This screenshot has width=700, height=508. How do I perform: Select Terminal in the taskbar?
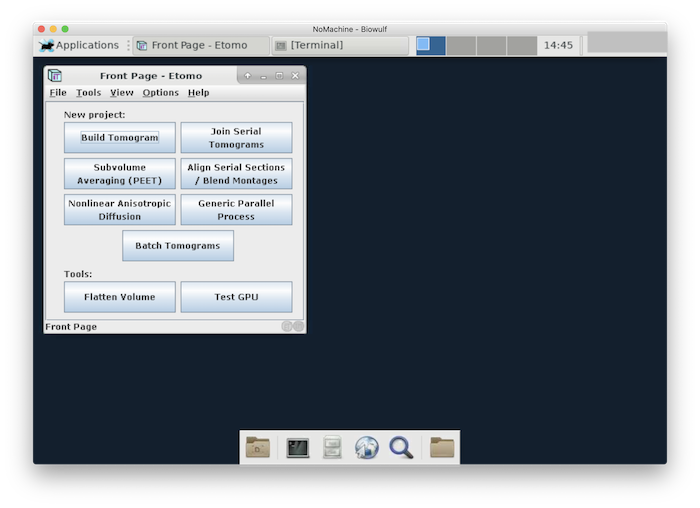340,45
